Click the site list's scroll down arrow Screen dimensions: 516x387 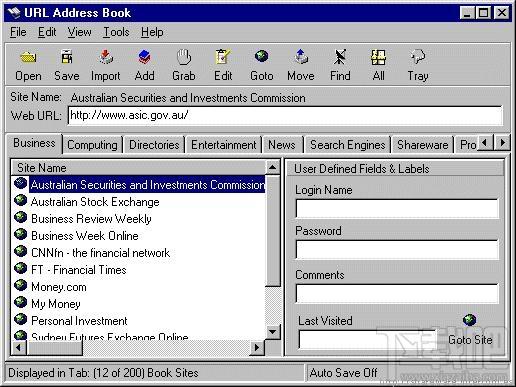tap(273, 332)
